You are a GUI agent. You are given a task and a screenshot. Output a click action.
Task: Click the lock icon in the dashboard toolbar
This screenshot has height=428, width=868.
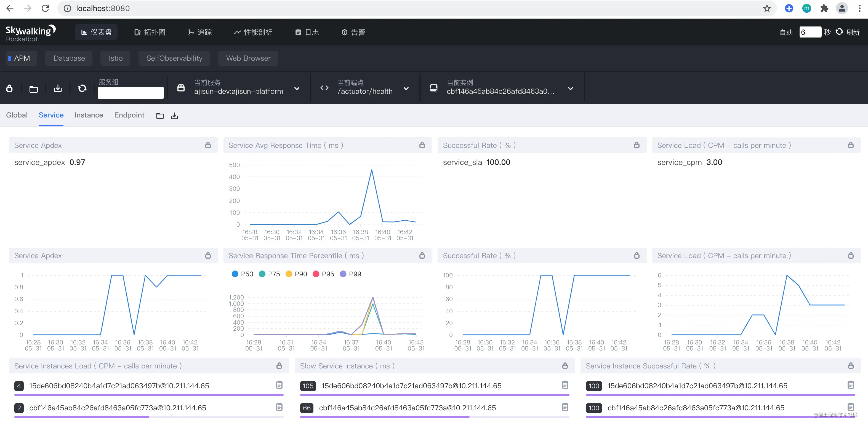[9, 89]
